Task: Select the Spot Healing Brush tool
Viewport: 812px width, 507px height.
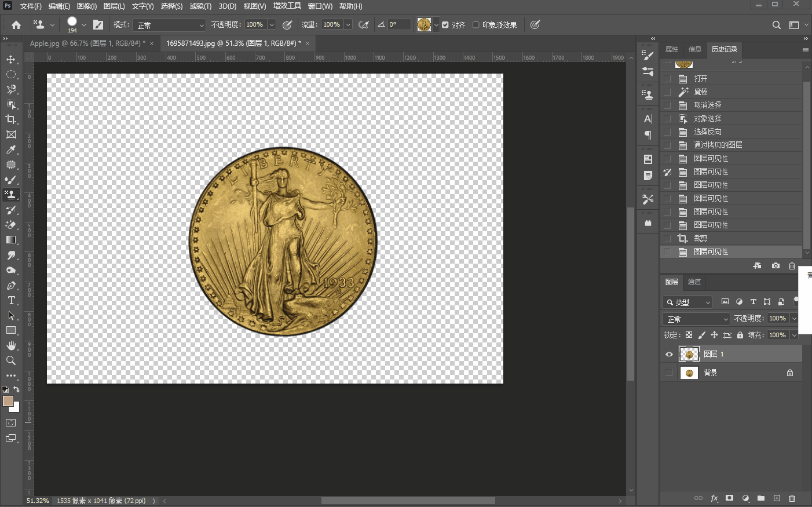Action: click(11, 165)
